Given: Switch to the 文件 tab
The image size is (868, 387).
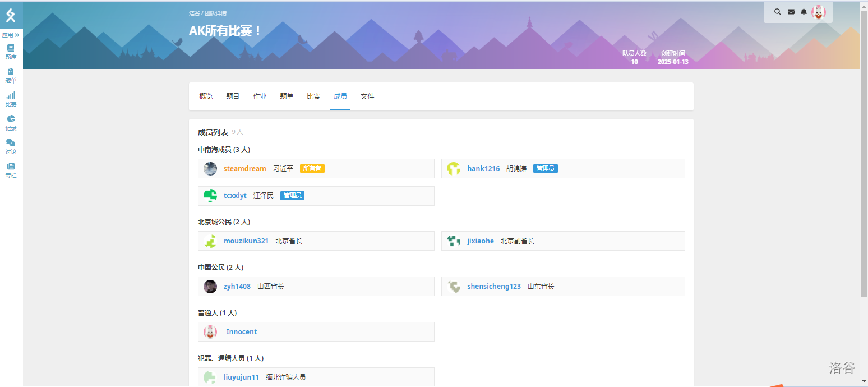Looking at the screenshot, I should [x=367, y=96].
